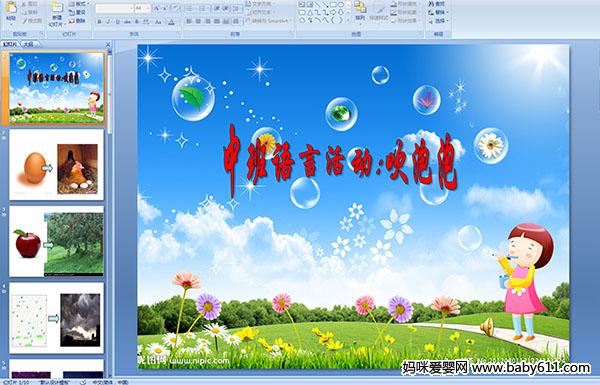600x385 pixels.
Task: Close the slide thumbnails pane
Action: click(108, 45)
